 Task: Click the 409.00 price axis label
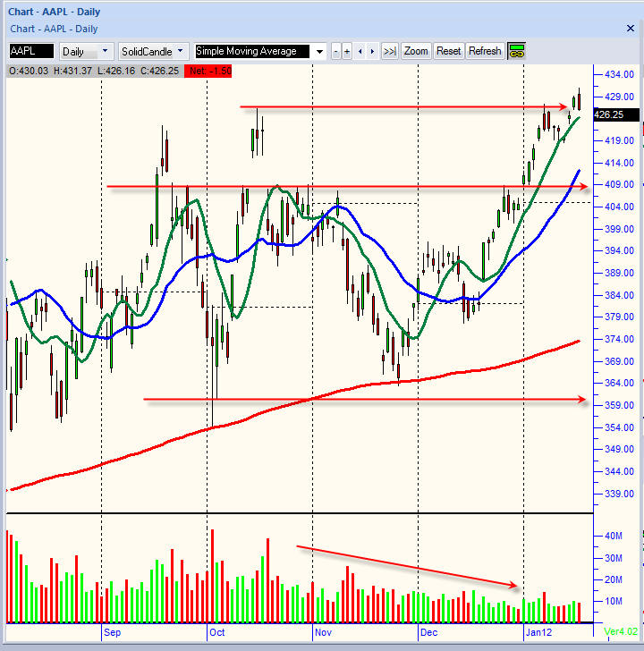tap(619, 184)
